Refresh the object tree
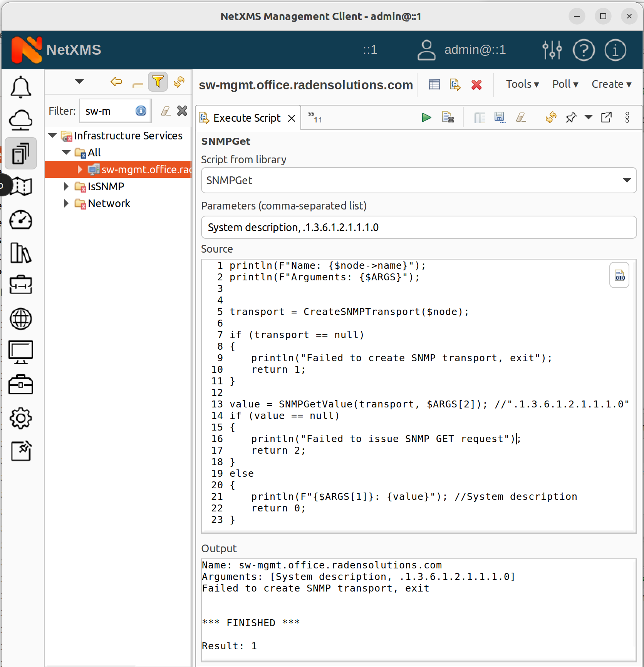The height and width of the screenshot is (667, 644). 179,82
